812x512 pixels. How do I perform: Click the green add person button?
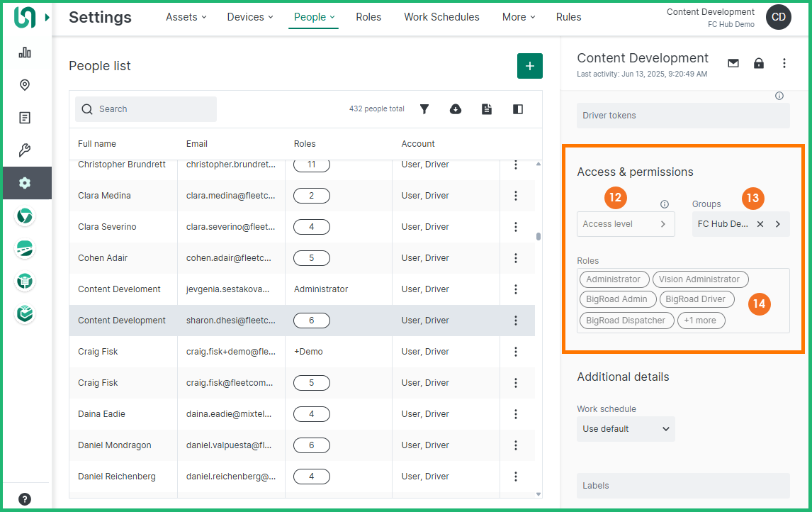(529, 66)
